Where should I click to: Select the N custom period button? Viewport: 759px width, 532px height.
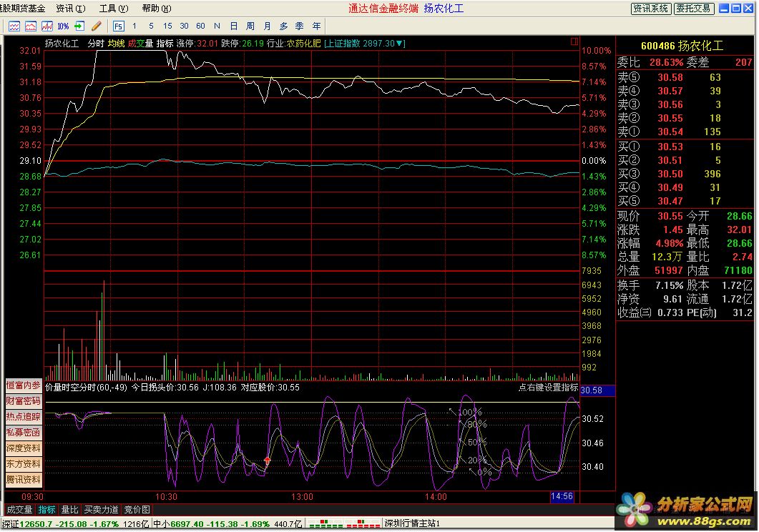pyautogui.click(x=217, y=26)
